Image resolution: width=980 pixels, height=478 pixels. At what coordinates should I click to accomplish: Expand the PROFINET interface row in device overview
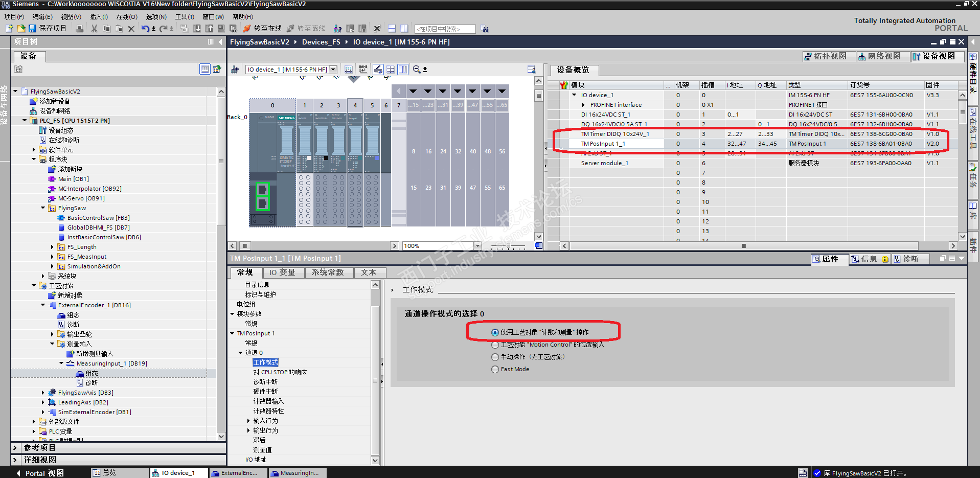click(583, 105)
